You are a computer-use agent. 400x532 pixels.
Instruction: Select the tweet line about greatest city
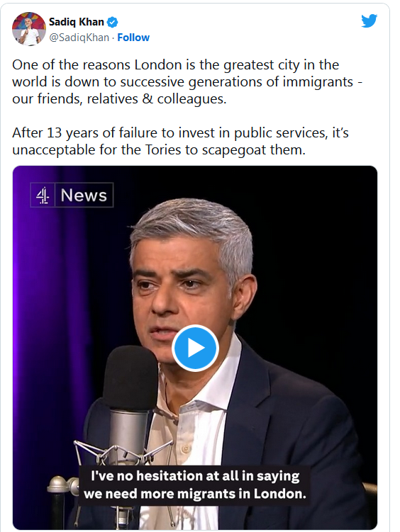(176, 64)
